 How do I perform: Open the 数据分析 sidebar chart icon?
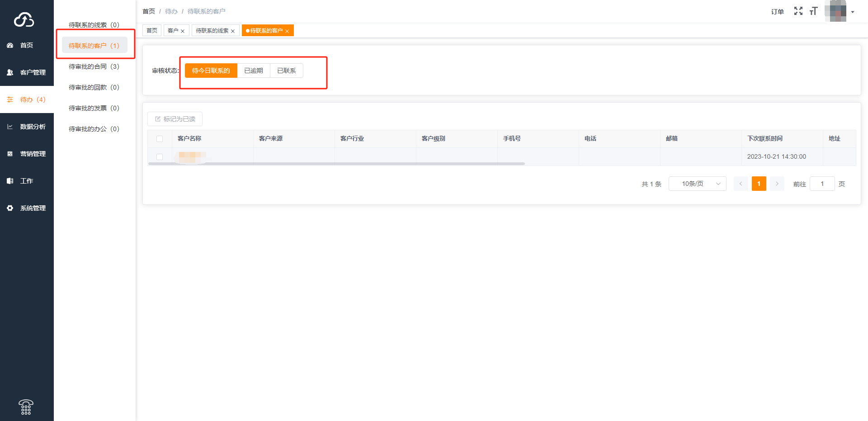[x=10, y=127]
